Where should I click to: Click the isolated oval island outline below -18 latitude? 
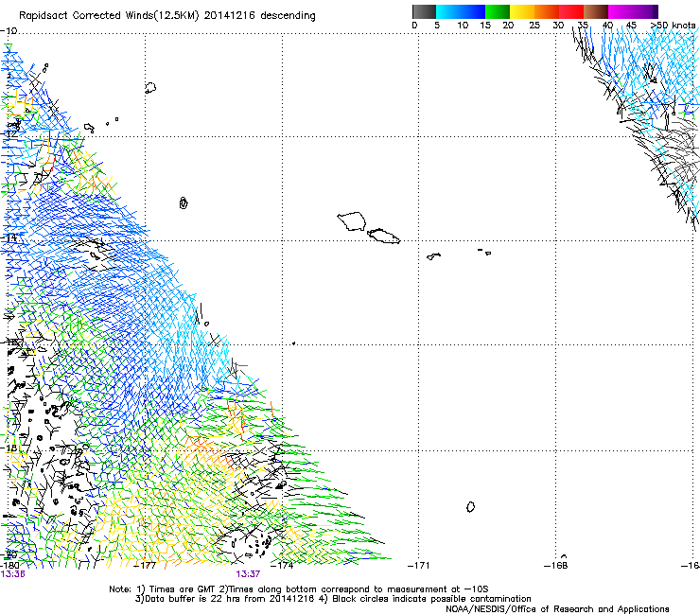[470, 507]
